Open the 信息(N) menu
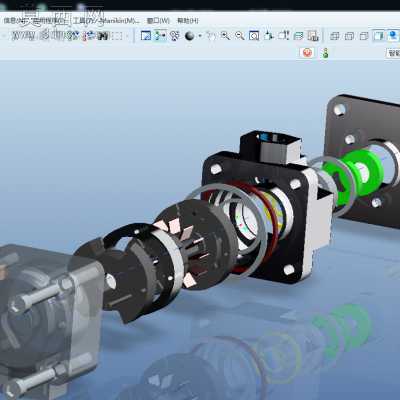Image resolution: width=400 pixels, height=400 pixels. click(x=15, y=21)
